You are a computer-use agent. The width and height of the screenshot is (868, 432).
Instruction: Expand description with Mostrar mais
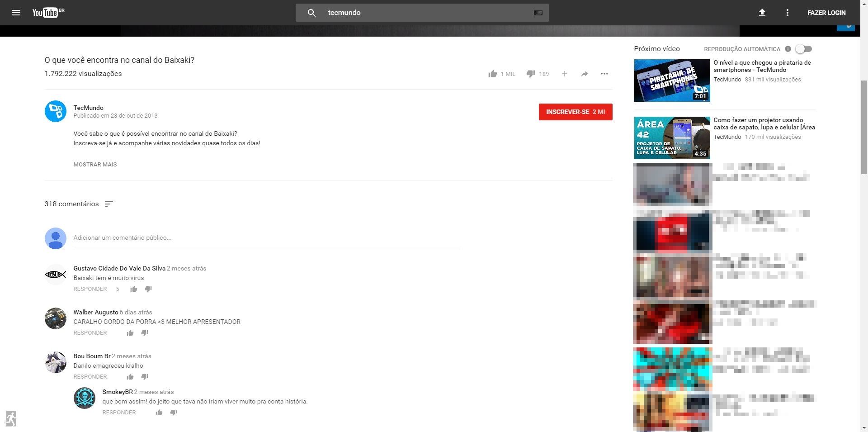(95, 165)
